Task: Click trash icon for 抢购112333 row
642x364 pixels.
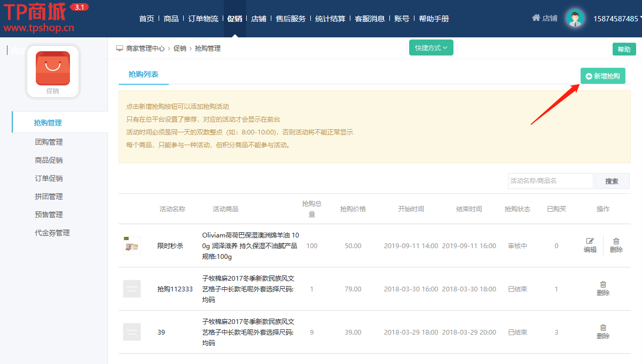Action: (x=602, y=285)
